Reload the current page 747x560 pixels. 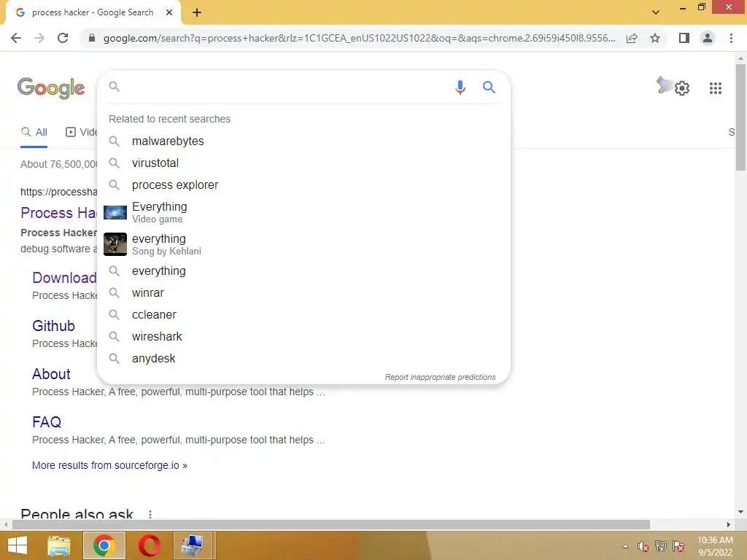click(x=63, y=38)
